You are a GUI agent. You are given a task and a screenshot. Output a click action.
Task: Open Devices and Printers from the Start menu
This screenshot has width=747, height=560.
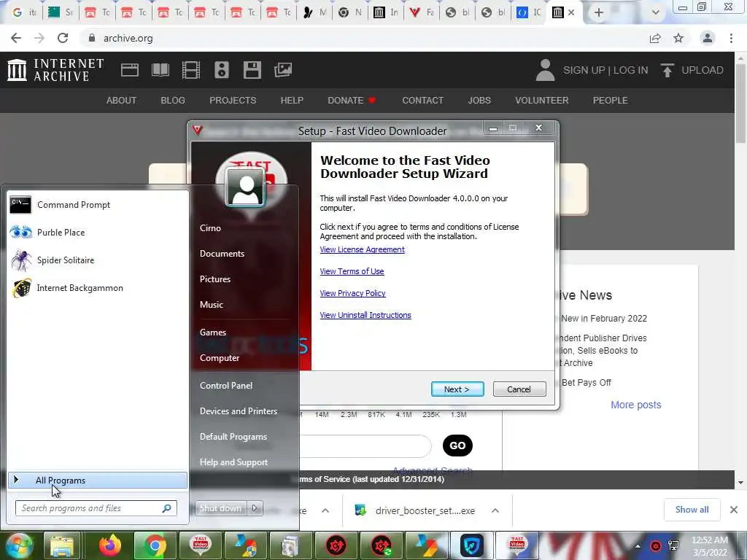click(239, 411)
